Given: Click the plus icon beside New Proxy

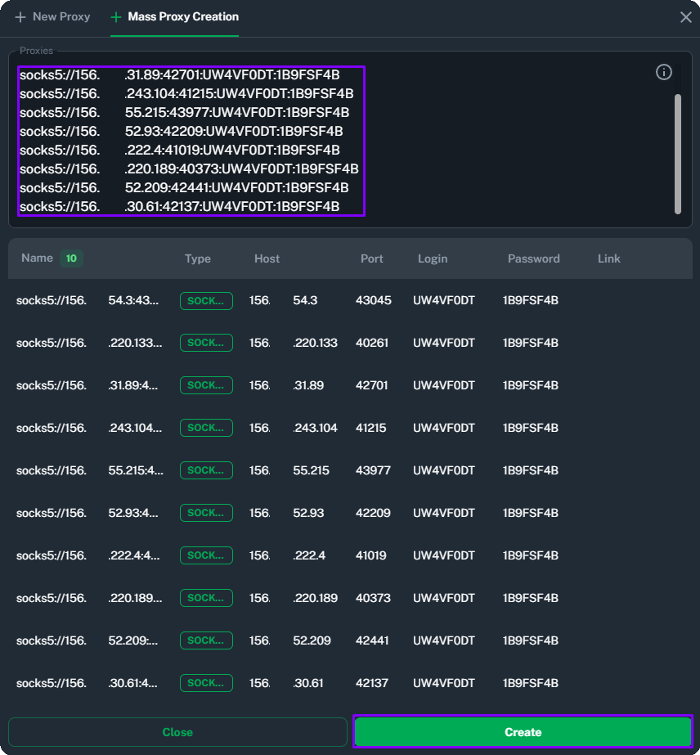Looking at the screenshot, I should click(x=20, y=17).
